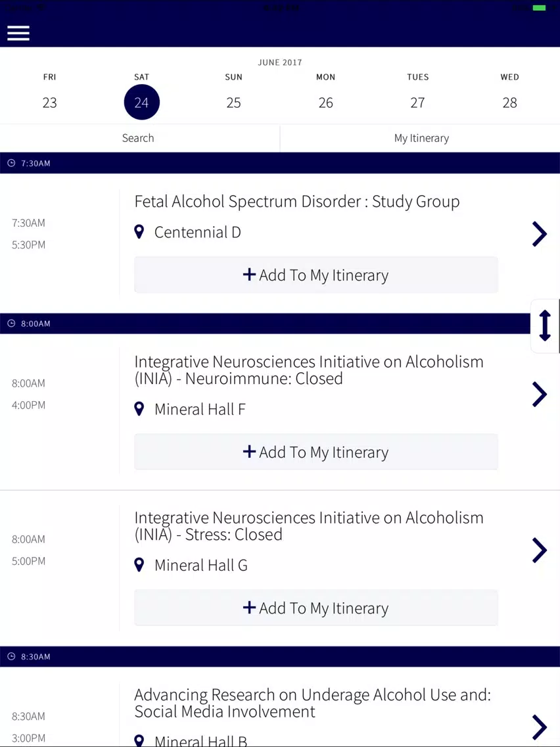Switch to the My Itinerary tab
The height and width of the screenshot is (747, 560).
click(x=421, y=138)
